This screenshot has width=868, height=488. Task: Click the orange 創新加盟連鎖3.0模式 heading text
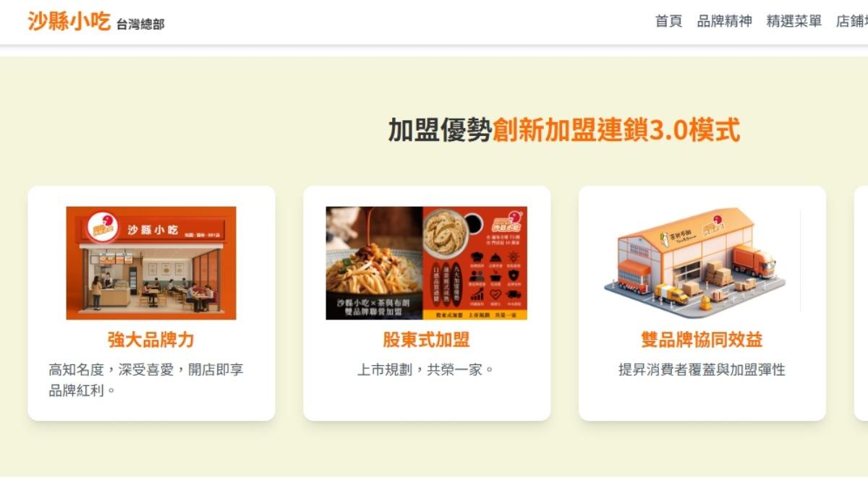616,131
